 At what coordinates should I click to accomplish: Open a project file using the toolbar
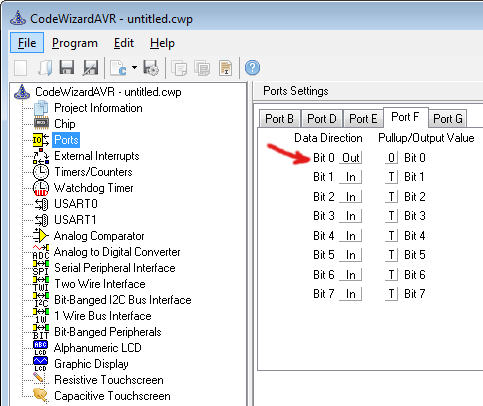pyautogui.click(x=45, y=68)
